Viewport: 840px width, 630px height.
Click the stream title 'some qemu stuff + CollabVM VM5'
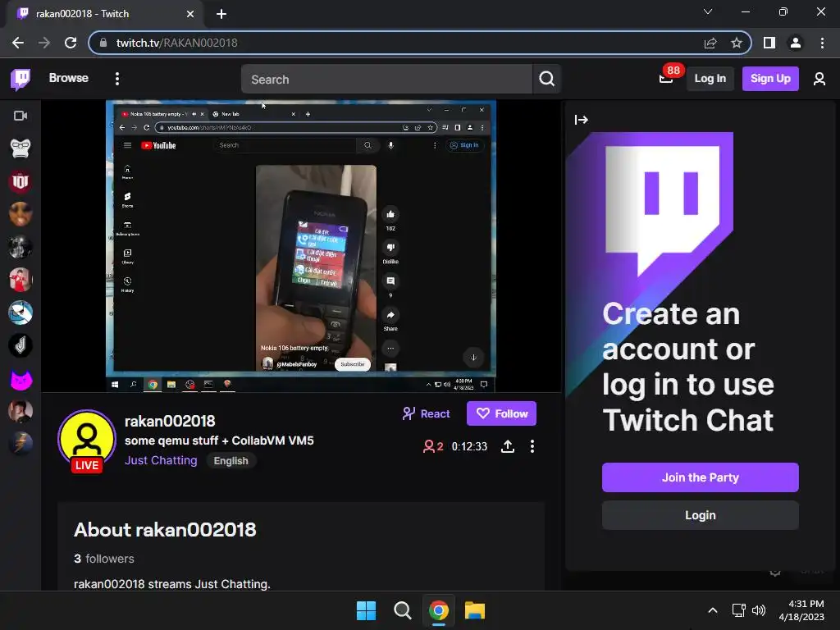point(219,441)
